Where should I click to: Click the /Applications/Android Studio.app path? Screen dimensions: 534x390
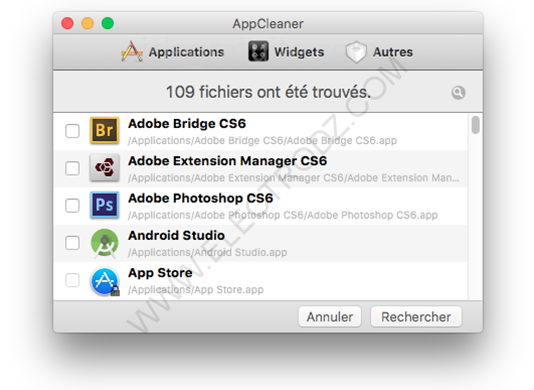pyautogui.click(x=207, y=252)
